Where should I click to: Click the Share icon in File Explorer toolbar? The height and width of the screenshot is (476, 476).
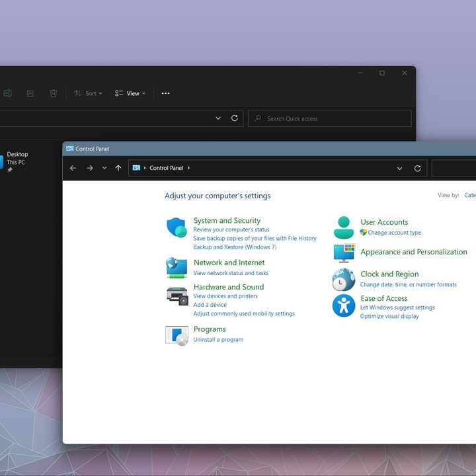click(x=30, y=93)
